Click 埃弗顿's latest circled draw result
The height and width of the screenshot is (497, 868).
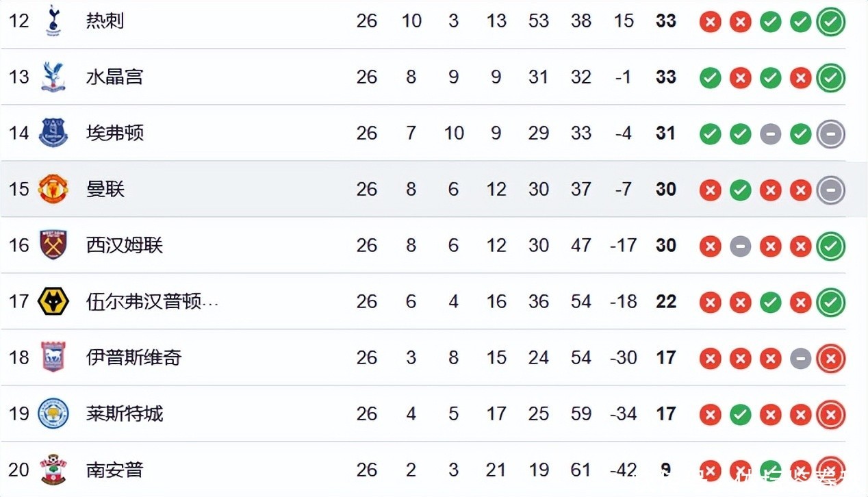coord(831,134)
